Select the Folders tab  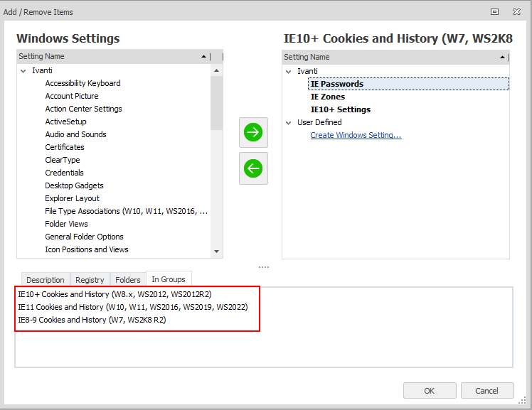[x=128, y=280]
